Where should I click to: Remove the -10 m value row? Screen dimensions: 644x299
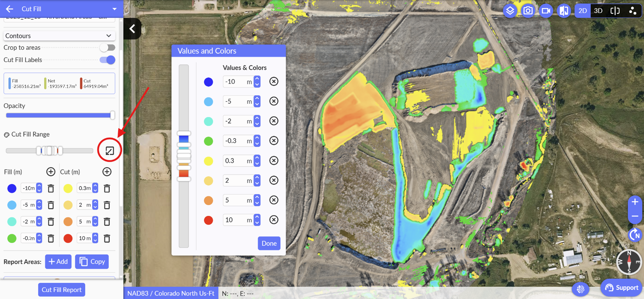[274, 81]
